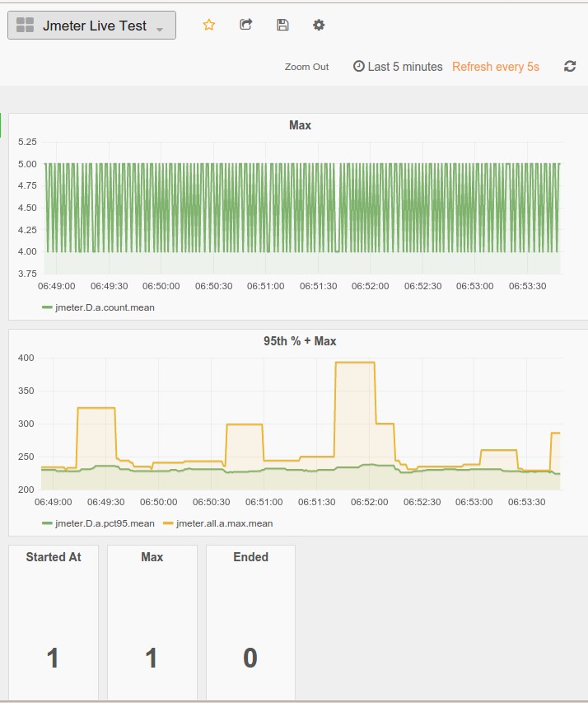This screenshot has height=703, width=588.
Task: Click the manual refresh icon
Action: tap(570, 67)
